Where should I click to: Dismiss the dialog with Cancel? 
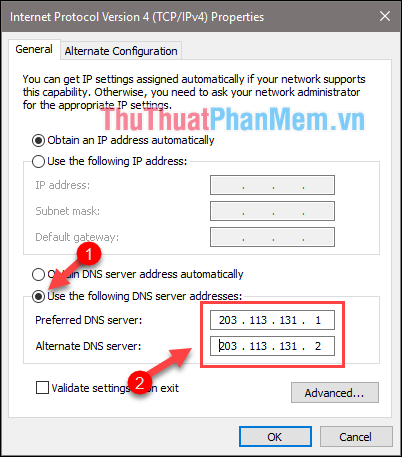click(356, 437)
